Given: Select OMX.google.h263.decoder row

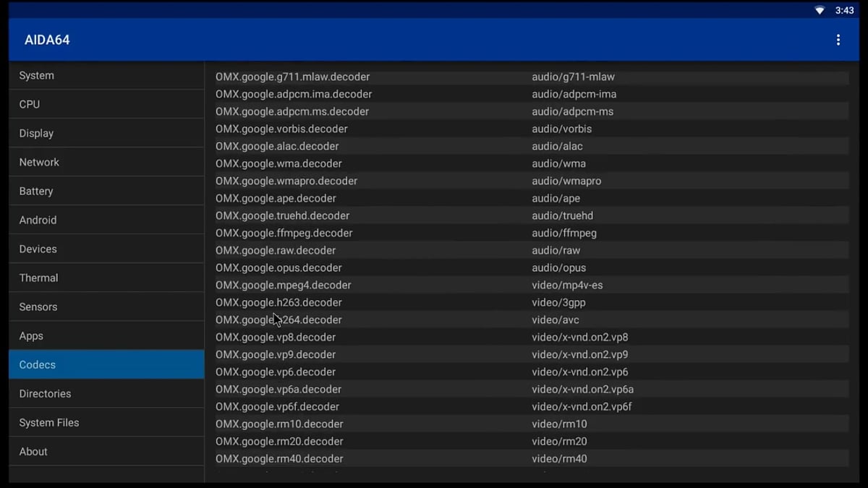Looking at the screenshot, I should click(532, 302).
